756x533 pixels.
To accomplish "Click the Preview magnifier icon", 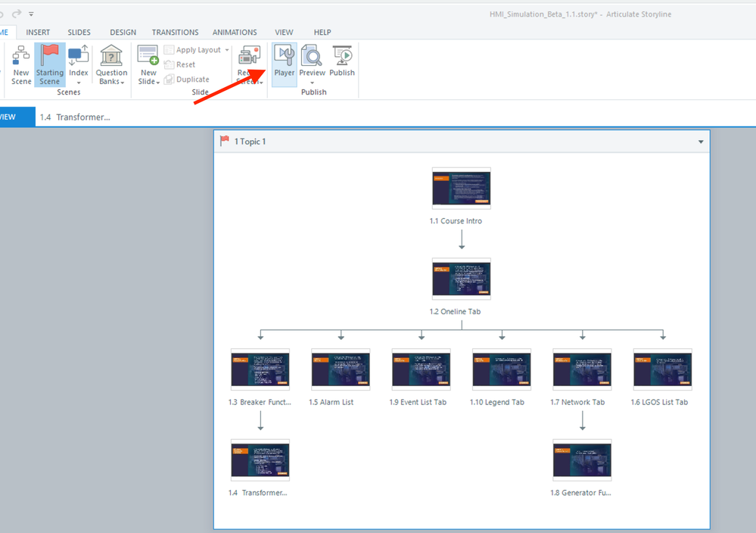I will 312,56.
